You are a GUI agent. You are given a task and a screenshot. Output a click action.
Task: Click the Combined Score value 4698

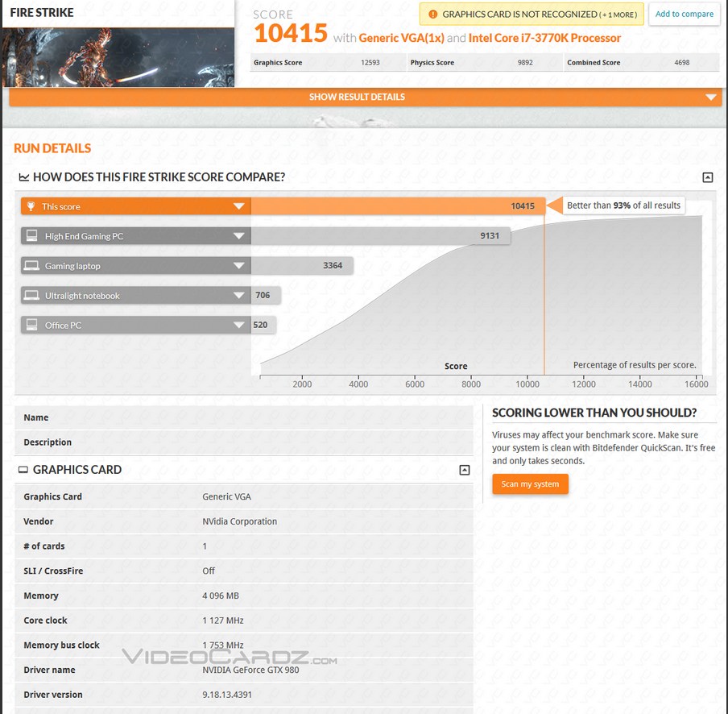coord(681,62)
